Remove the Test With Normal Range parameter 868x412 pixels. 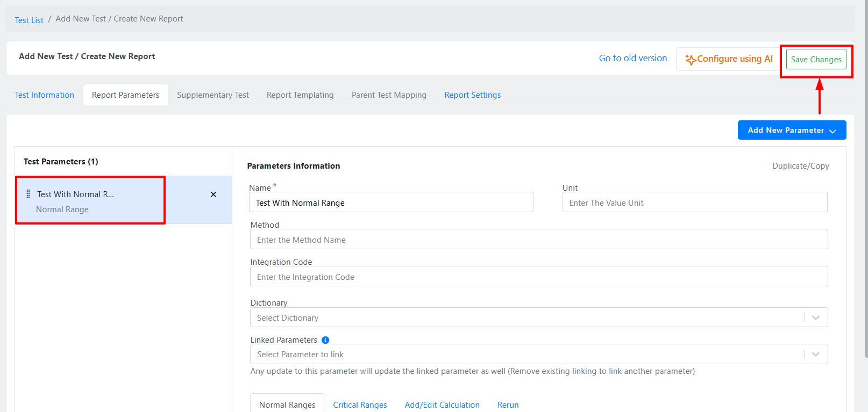click(x=214, y=194)
